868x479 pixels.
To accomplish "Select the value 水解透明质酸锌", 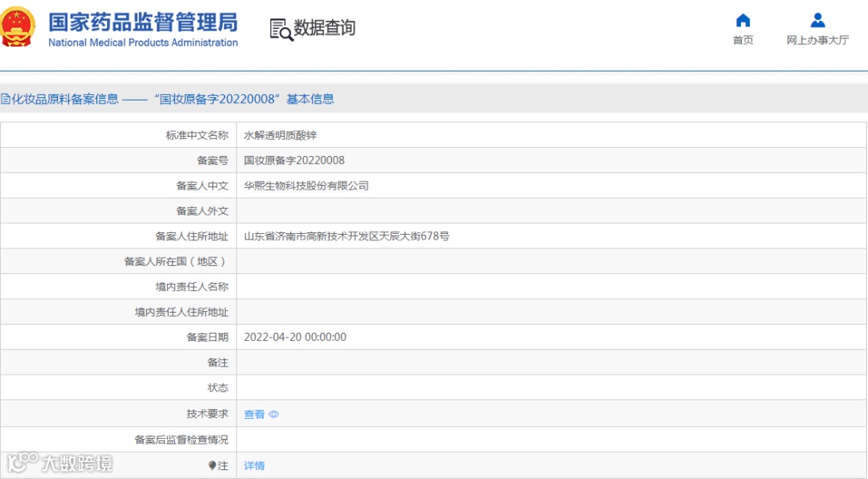I will click(280, 135).
